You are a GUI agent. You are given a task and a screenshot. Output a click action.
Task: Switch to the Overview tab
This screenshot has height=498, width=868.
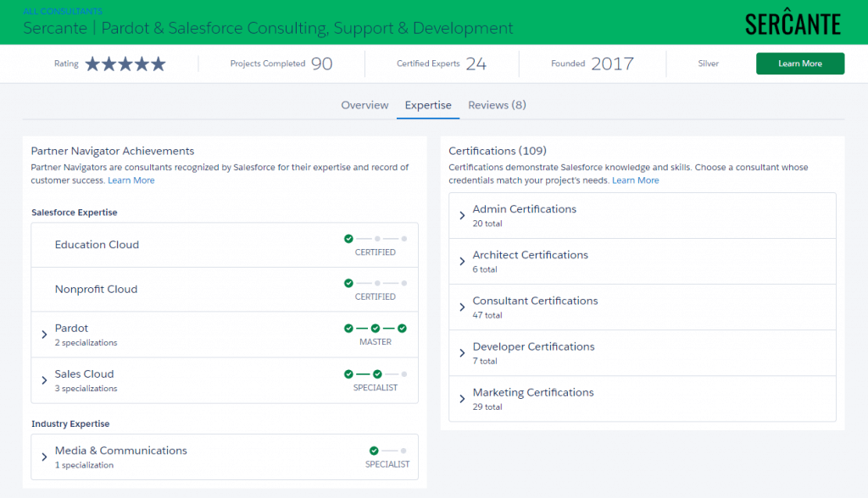(364, 105)
